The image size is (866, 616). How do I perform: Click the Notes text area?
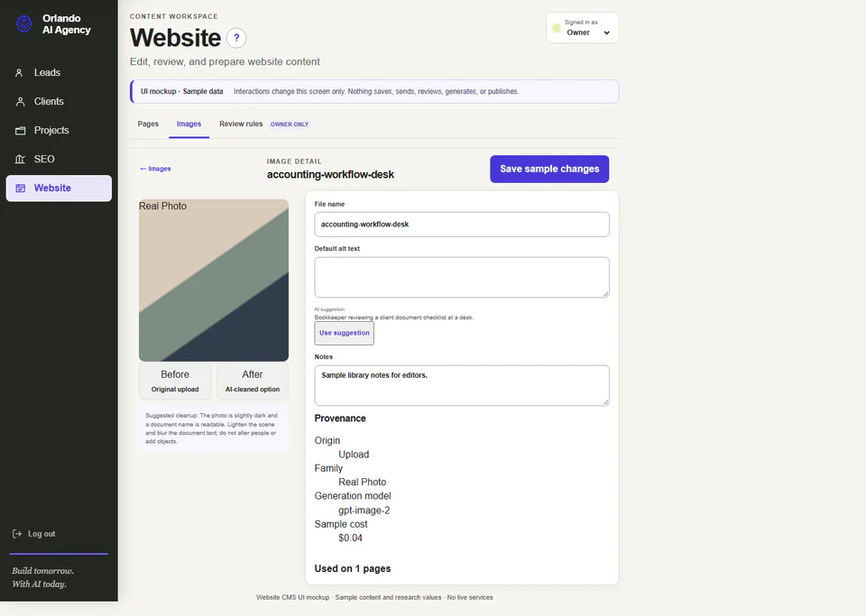462,385
